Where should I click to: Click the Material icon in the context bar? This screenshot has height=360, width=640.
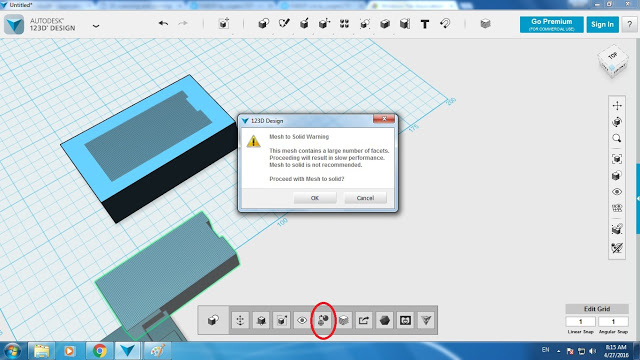click(344, 320)
